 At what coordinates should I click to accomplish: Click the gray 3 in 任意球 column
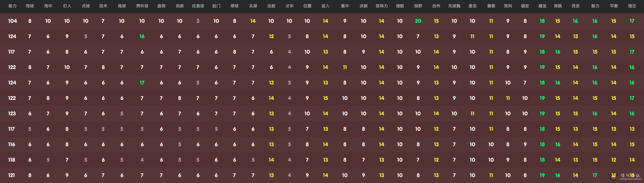tap(198, 21)
